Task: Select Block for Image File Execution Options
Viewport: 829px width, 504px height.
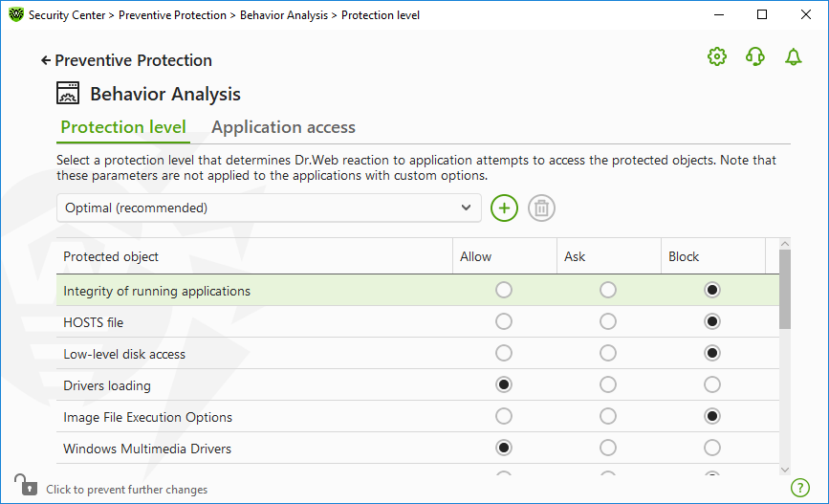Action: click(711, 416)
